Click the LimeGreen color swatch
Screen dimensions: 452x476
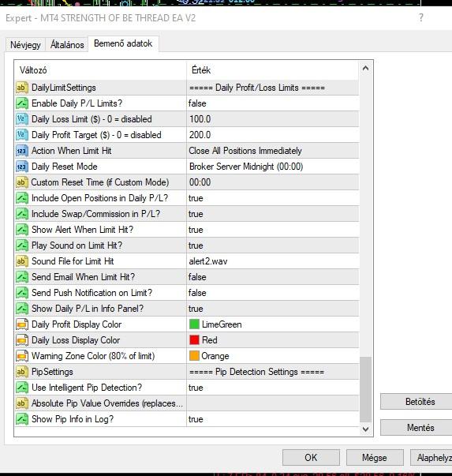pyautogui.click(x=194, y=324)
